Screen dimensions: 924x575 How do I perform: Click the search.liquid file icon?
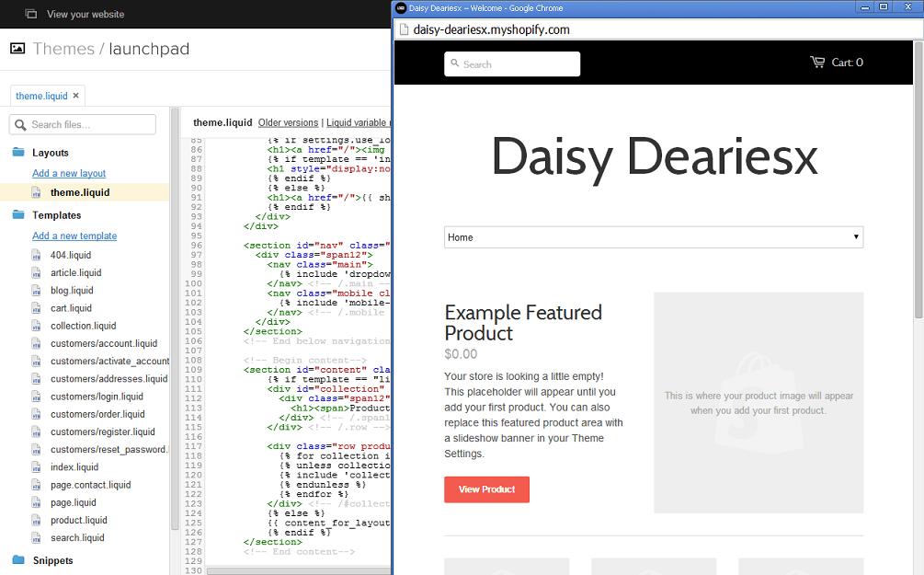[x=36, y=538]
